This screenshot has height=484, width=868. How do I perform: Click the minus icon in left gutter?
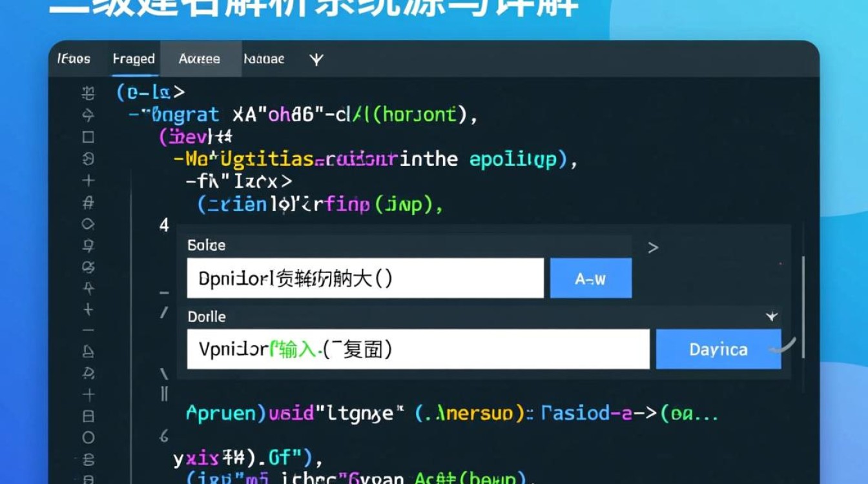tap(88, 330)
